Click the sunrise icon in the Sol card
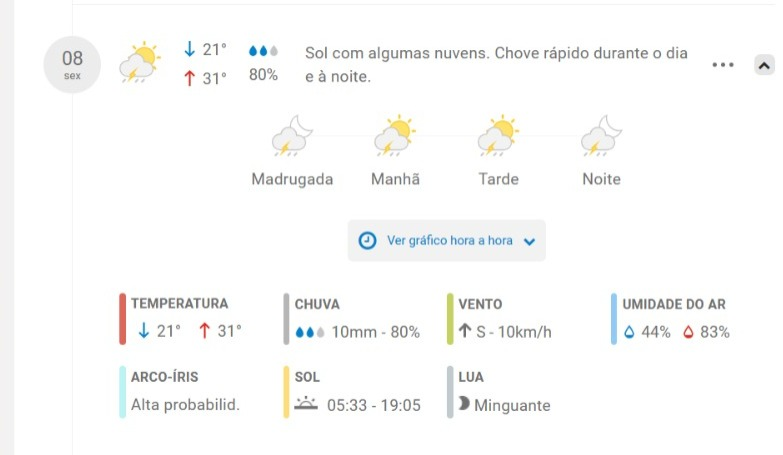Viewport: 783px width, 455px height. (306, 405)
